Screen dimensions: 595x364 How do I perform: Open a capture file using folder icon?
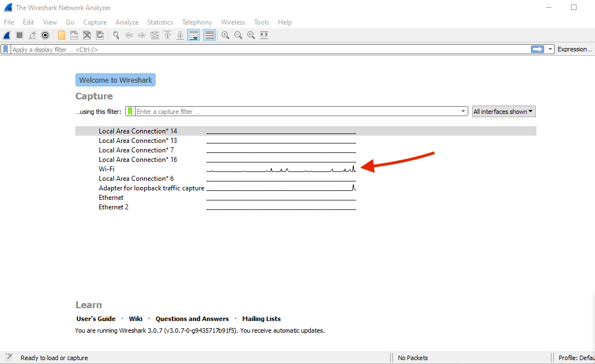(61, 35)
